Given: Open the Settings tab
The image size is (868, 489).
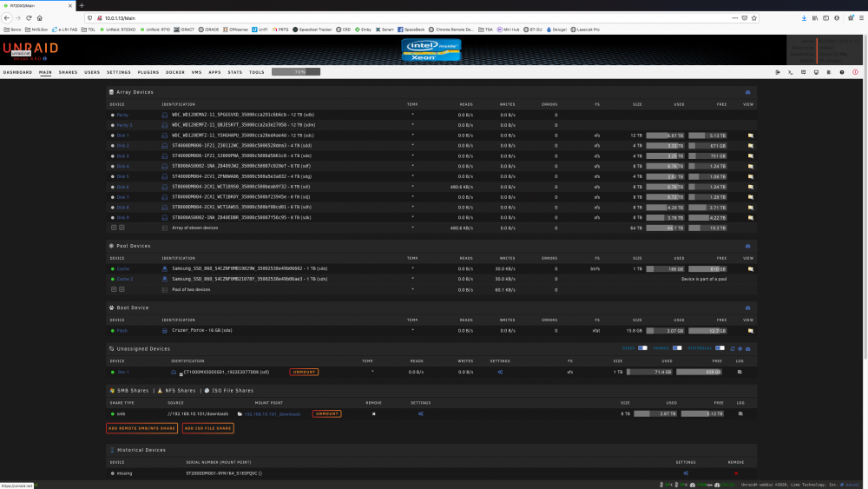Looking at the screenshot, I should click(x=118, y=72).
